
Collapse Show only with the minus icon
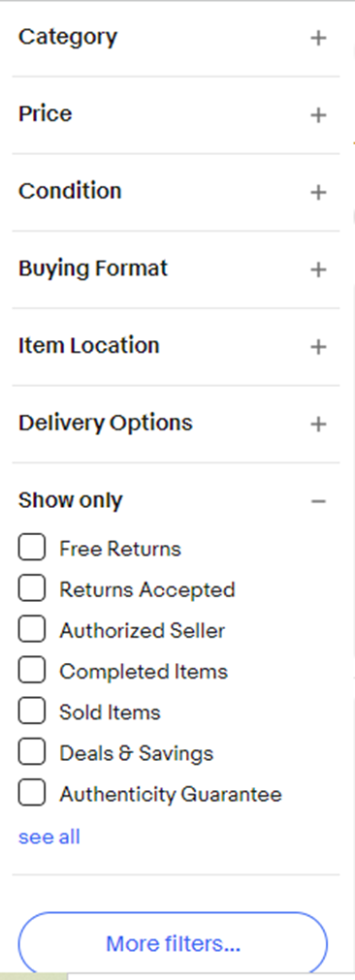click(318, 501)
